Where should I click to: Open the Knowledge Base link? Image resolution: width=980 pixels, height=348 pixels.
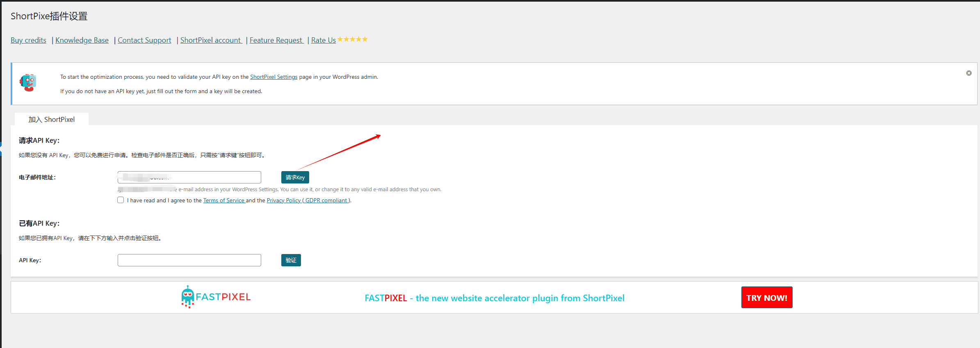coord(82,40)
